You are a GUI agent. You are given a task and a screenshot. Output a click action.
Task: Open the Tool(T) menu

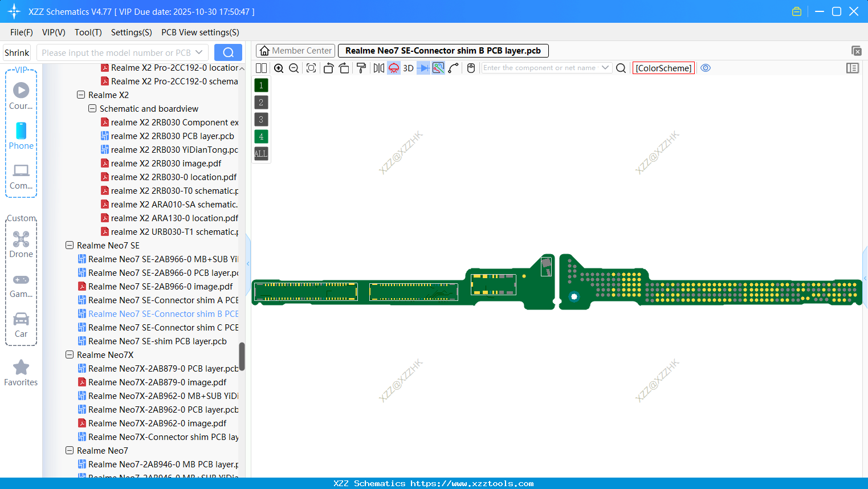point(88,32)
